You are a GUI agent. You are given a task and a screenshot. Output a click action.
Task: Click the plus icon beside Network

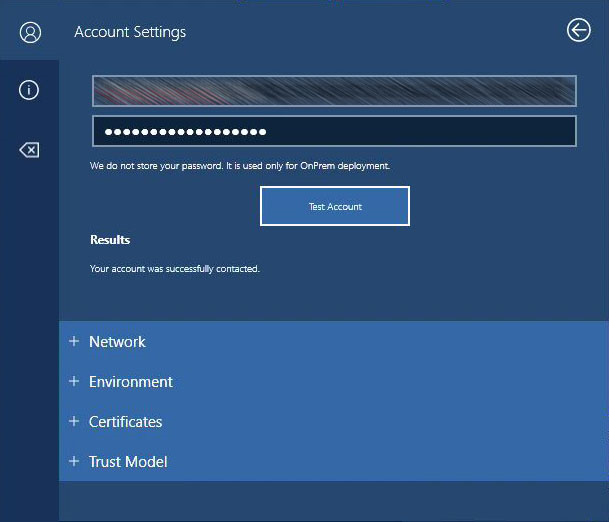[74, 341]
